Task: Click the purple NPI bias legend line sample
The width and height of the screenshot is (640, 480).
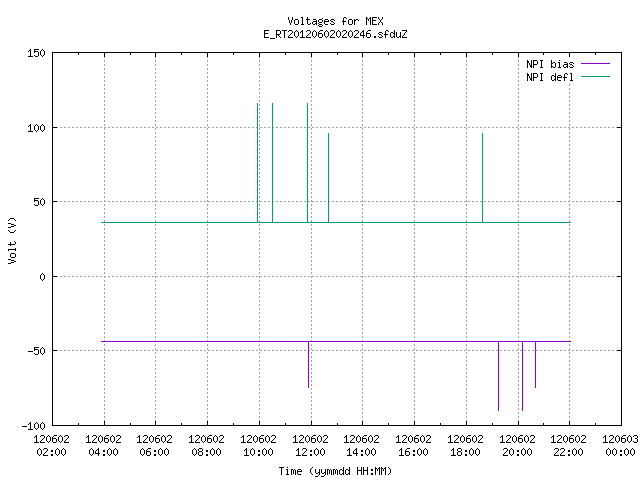Action: click(595, 64)
